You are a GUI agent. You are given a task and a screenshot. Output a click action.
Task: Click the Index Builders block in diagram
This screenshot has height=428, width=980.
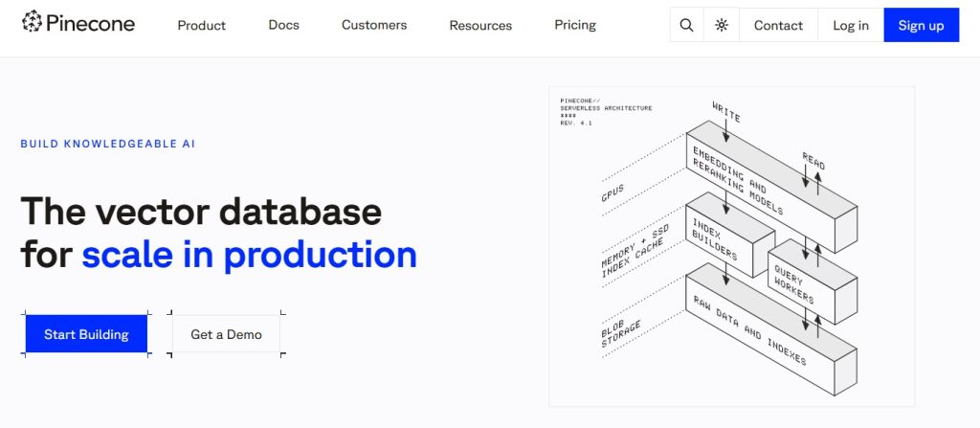[730, 236]
